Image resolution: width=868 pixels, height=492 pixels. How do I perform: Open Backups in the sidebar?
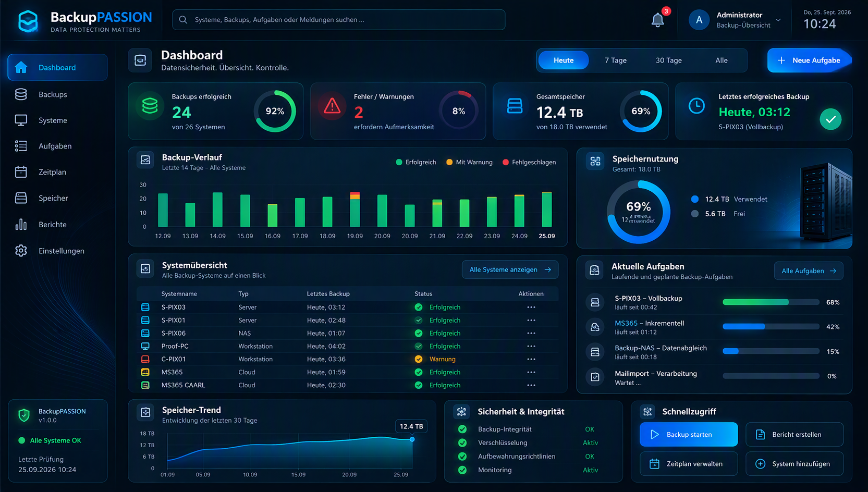click(x=57, y=94)
